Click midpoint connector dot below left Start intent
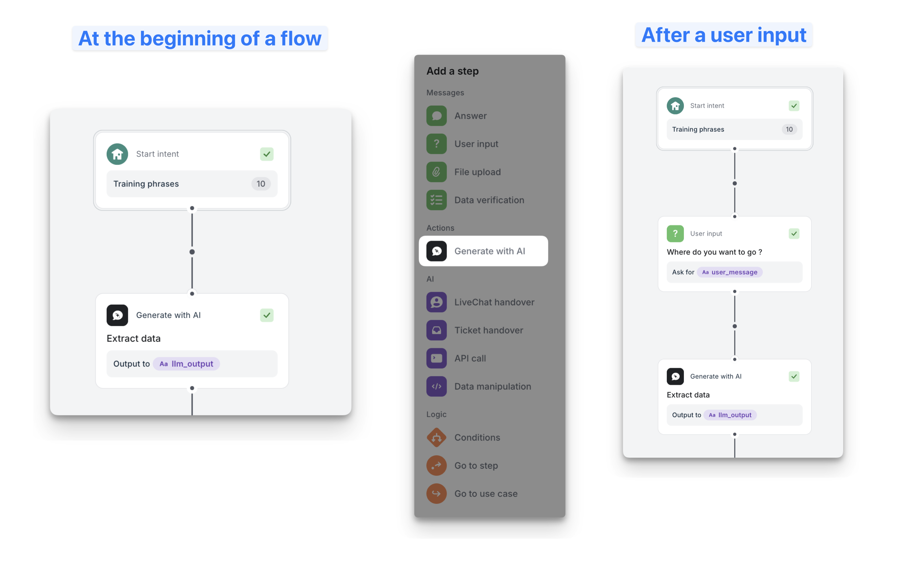Viewport: 924px width, 572px height. [192, 252]
